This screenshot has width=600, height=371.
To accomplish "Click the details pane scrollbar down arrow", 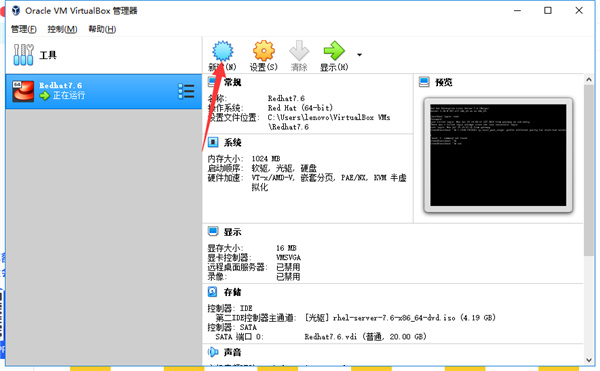I will [x=589, y=360].
